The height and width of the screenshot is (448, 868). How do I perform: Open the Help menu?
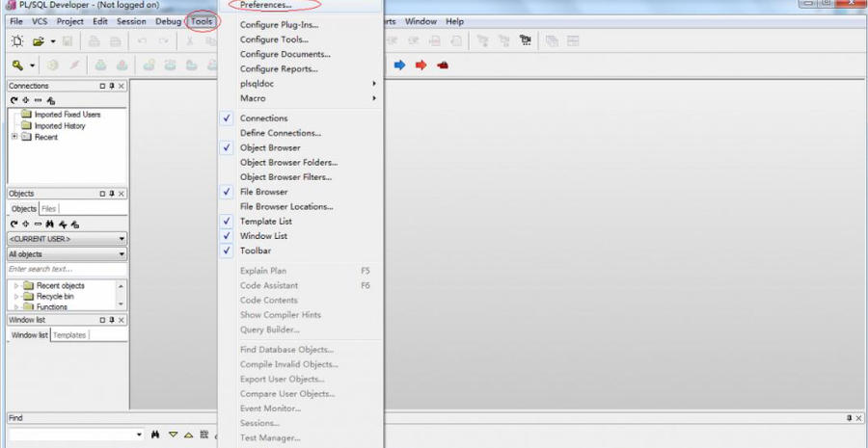[454, 21]
